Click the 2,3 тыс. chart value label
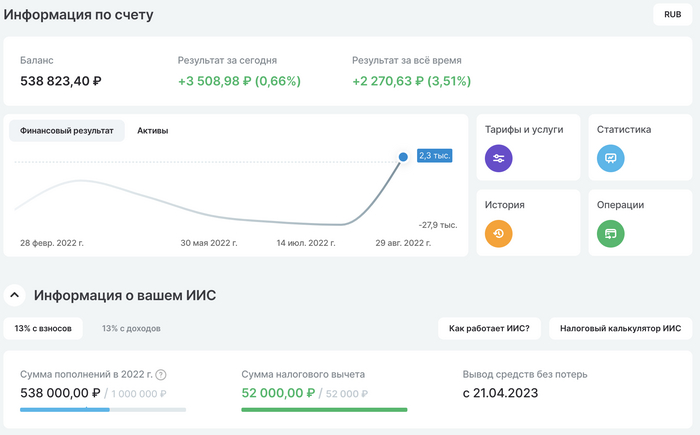The width and height of the screenshot is (700, 435). pos(434,155)
